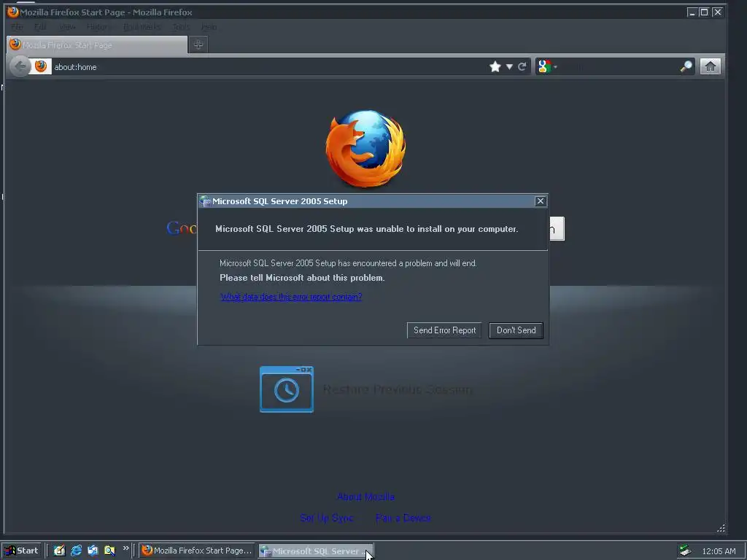The image size is (747, 560).
Task: Switch to the Mozilla Firefox Start Page taskbar button
Action: click(x=197, y=551)
